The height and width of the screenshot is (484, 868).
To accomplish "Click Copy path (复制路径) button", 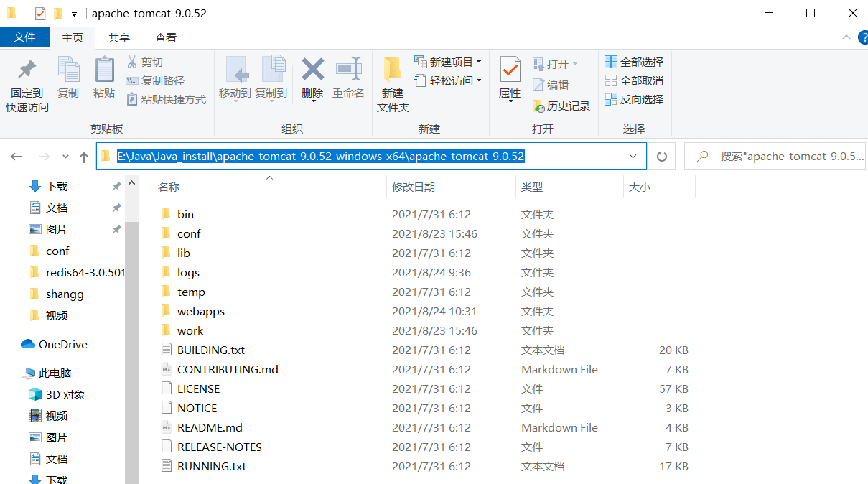I will (x=155, y=81).
